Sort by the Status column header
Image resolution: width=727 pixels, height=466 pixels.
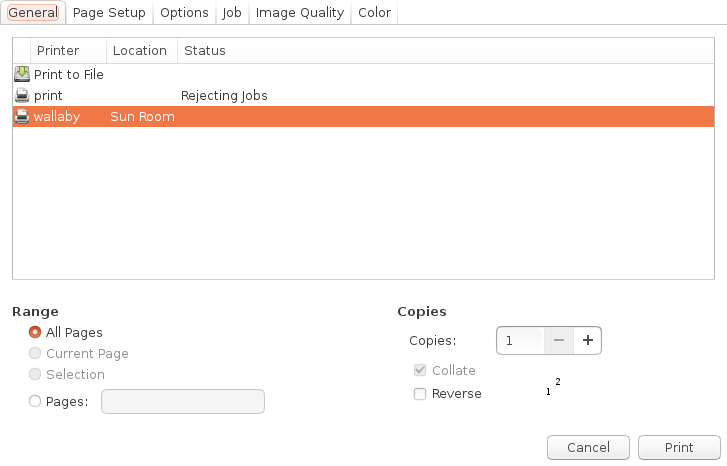tap(204, 51)
